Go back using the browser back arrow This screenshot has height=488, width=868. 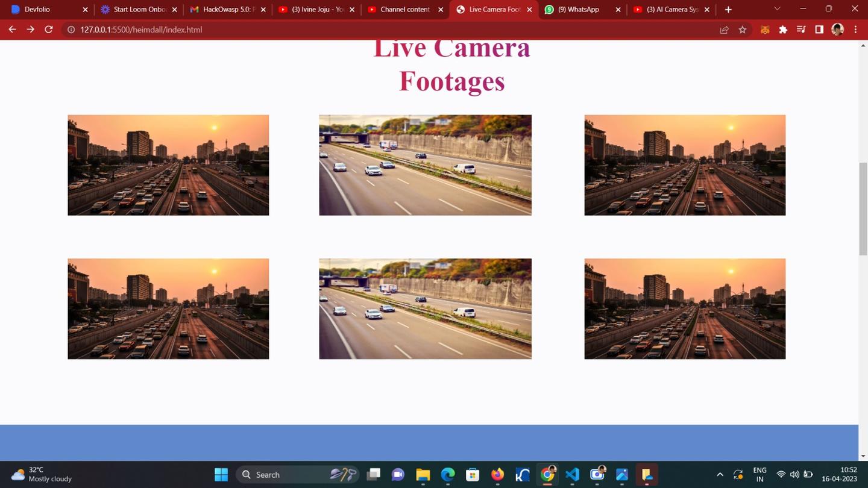pyautogui.click(x=12, y=30)
